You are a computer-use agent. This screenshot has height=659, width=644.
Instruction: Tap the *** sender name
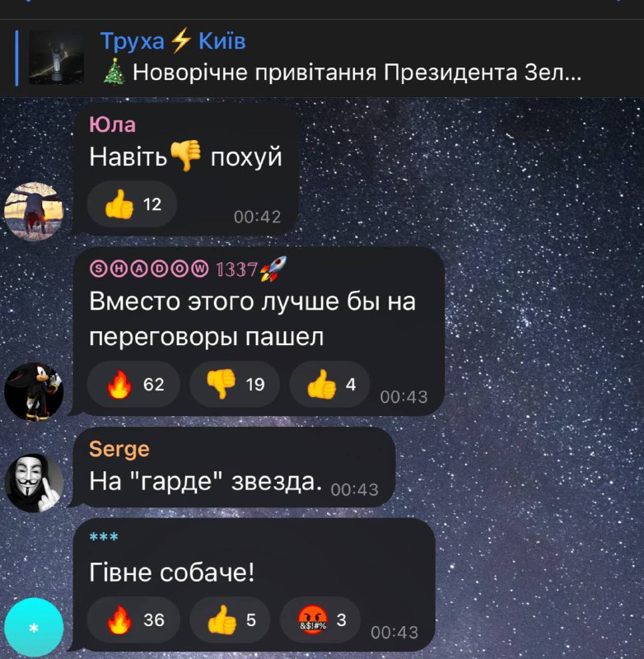(104, 537)
